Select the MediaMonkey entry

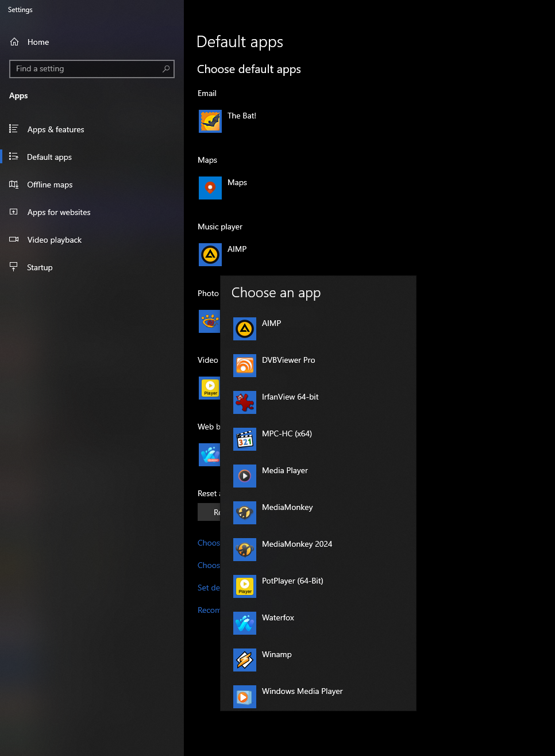pyautogui.click(x=287, y=508)
